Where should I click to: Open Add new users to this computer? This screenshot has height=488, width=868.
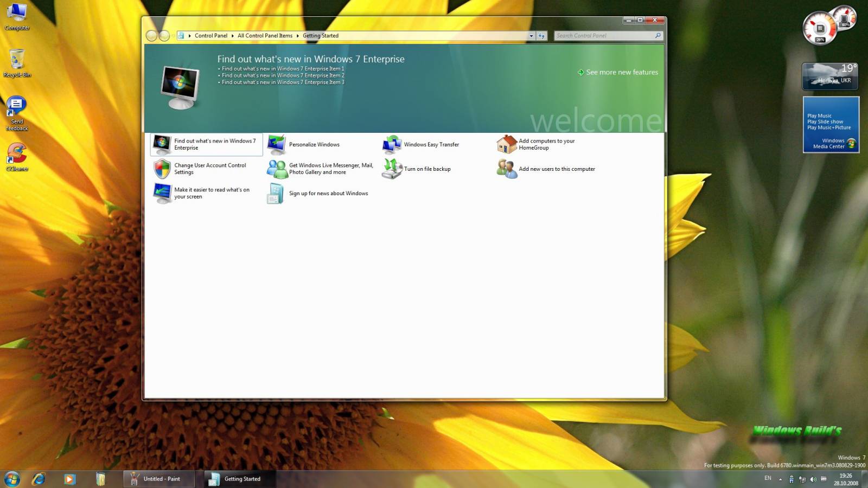click(x=546, y=169)
